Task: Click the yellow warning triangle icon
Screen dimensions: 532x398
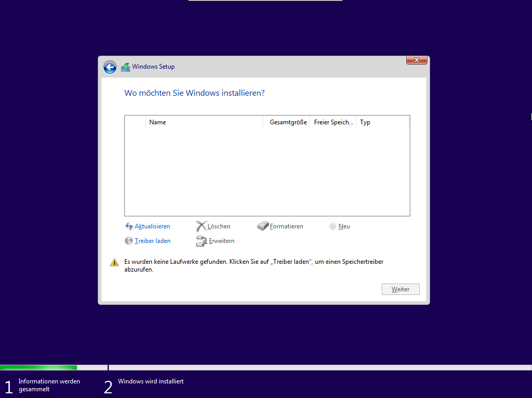Action: 115,262
